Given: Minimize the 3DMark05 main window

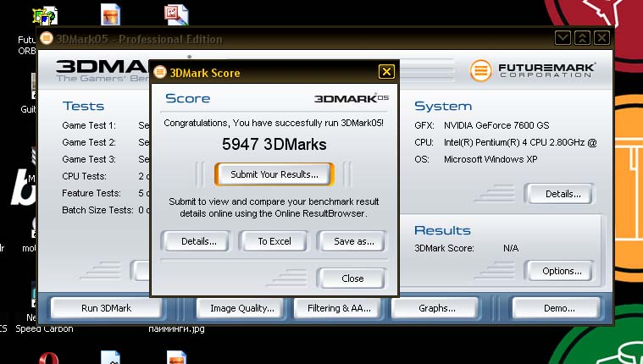Looking at the screenshot, I should 563,39.
